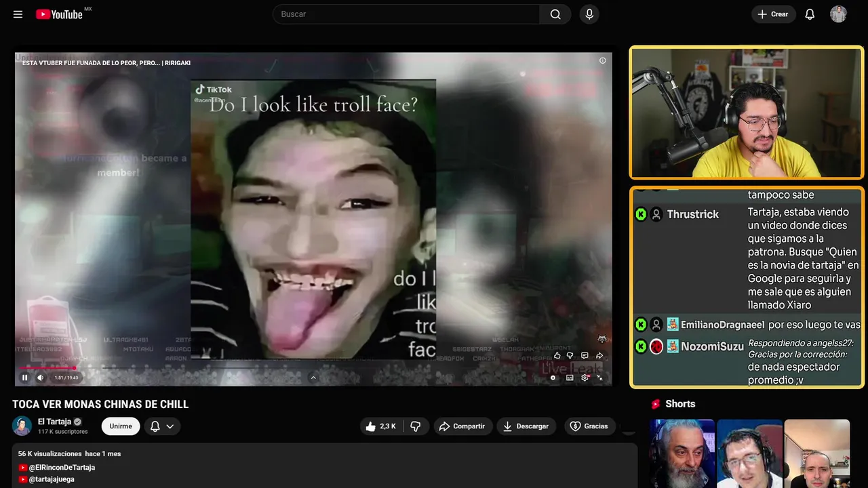
Task: Click the magnifier search button
Action: click(x=555, y=14)
